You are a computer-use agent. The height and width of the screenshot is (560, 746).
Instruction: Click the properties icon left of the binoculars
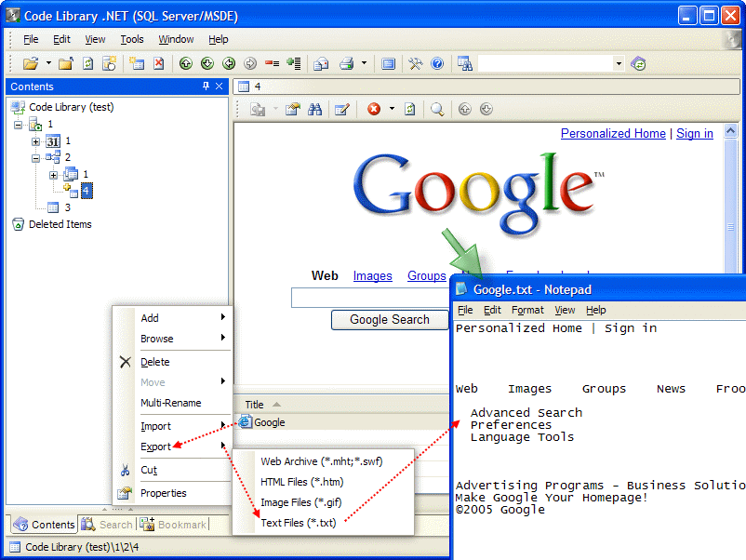[293, 110]
